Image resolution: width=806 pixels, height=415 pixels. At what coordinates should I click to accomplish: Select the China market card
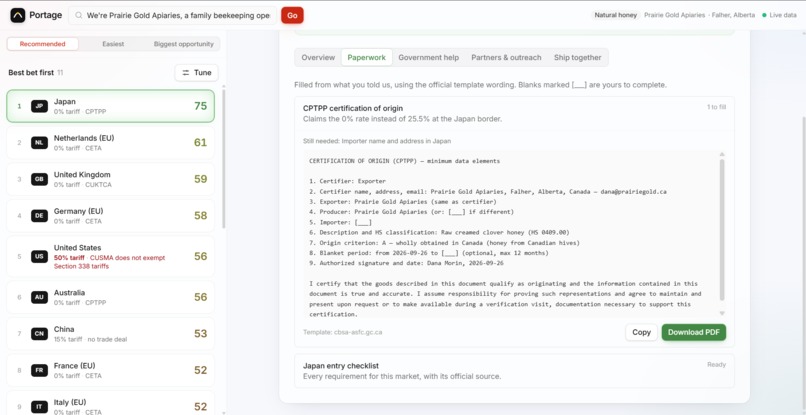point(111,334)
